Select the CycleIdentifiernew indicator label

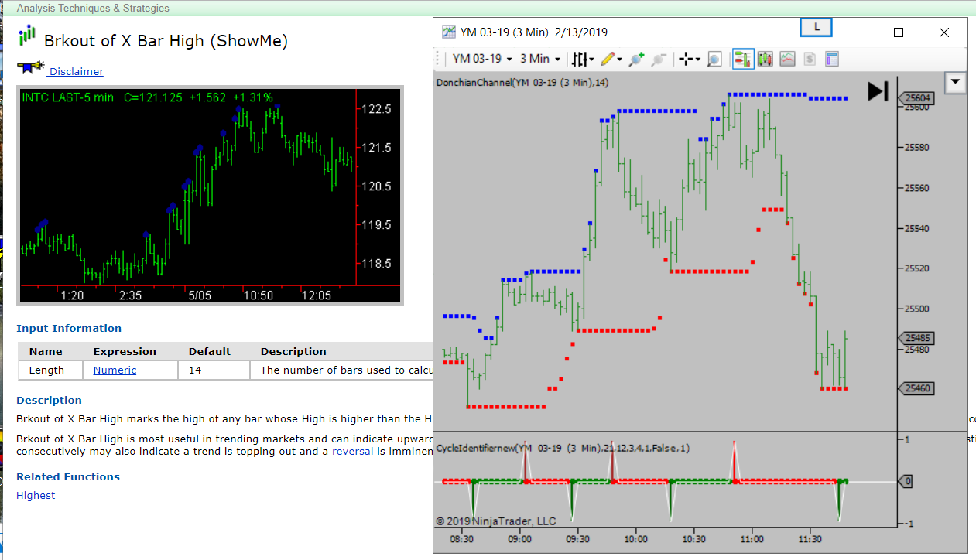click(563, 448)
